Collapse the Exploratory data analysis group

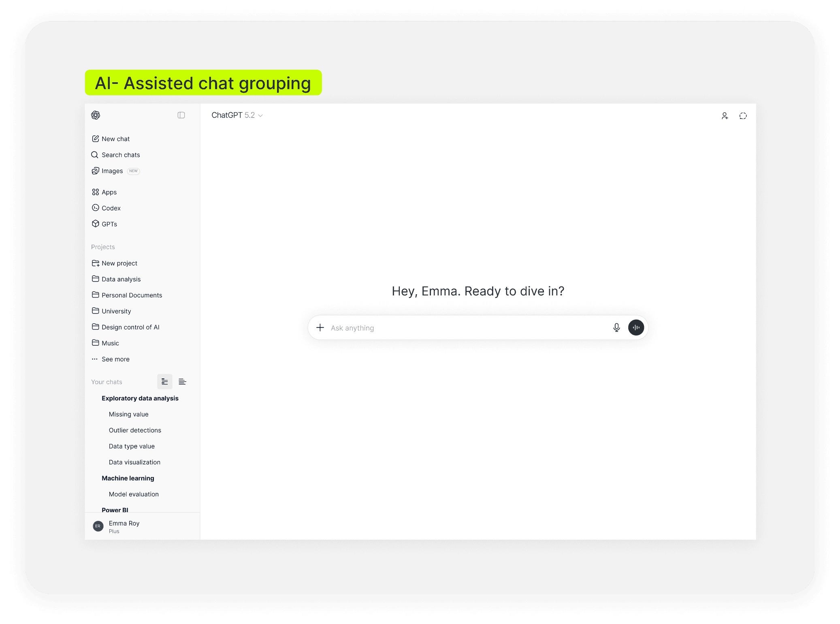click(x=140, y=398)
